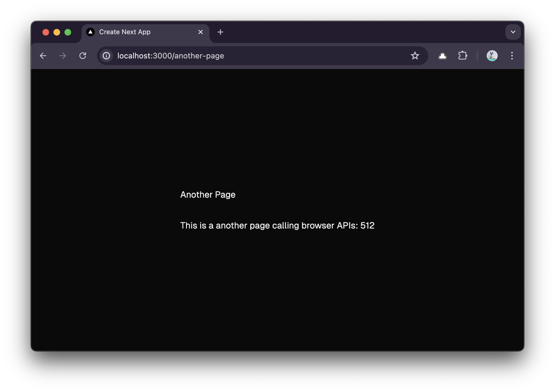This screenshot has height=392, width=555.
Task: Click the browser APIs 512 paragraph
Action: point(277,225)
